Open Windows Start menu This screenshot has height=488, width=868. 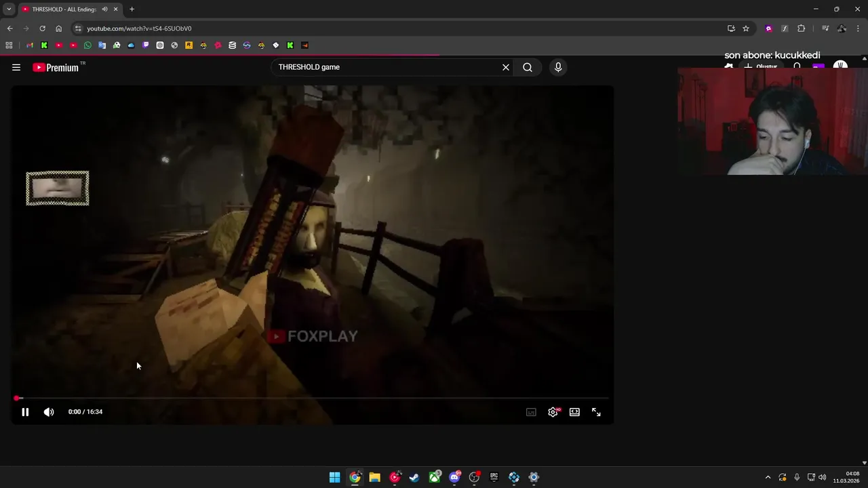[x=334, y=477]
